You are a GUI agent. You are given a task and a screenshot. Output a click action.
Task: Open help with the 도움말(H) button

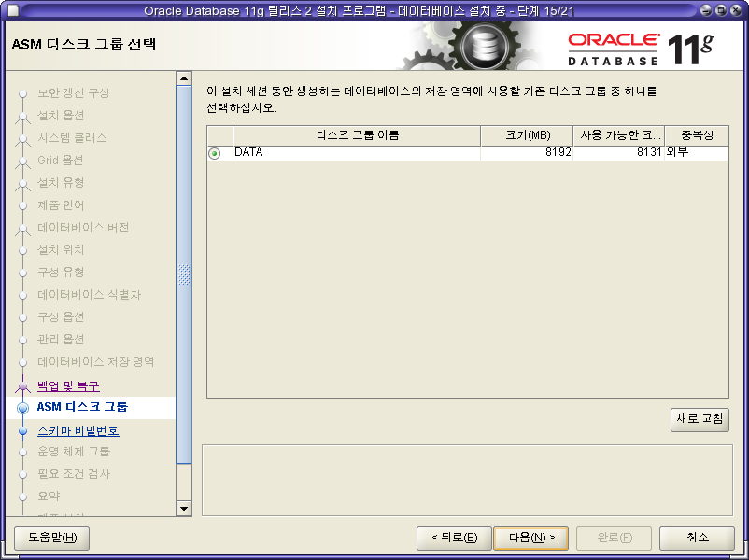pyautogui.click(x=52, y=538)
